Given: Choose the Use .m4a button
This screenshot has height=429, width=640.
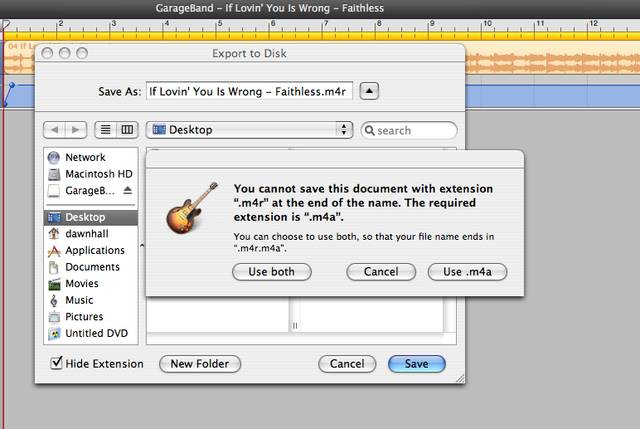Looking at the screenshot, I should pyautogui.click(x=467, y=272).
